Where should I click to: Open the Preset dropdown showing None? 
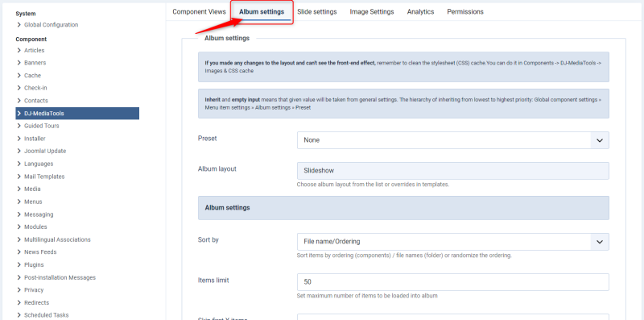(453, 140)
